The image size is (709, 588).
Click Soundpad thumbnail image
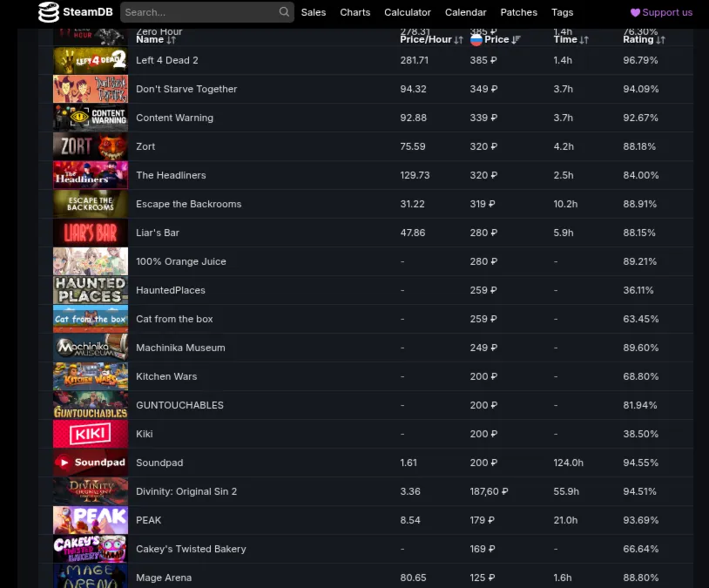(x=91, y=463)
